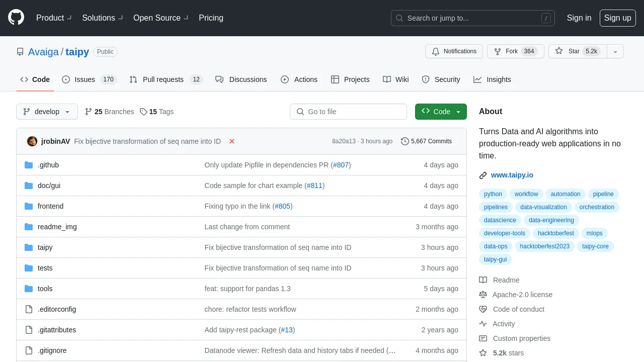
Task: Open the Actions tab
Action: click(x=299, y=79)
